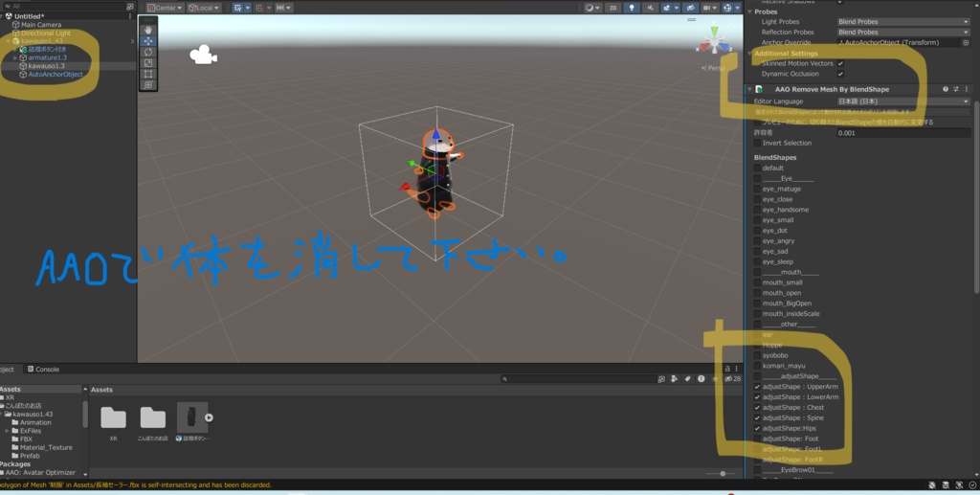980x495 pixels.
Task: Select the Rotate tool
Action: tap(148, 52)
